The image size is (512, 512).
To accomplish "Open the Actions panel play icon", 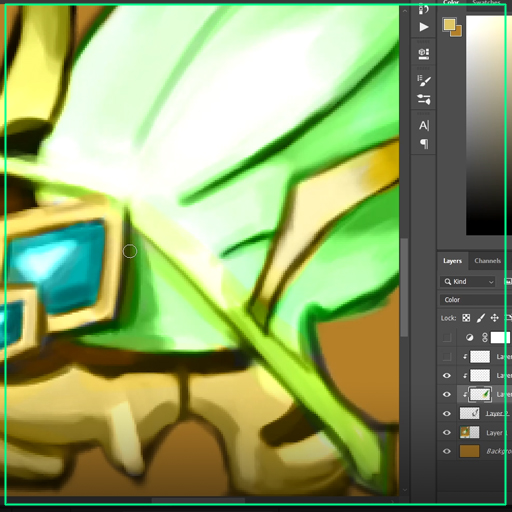I will point(424,27).
